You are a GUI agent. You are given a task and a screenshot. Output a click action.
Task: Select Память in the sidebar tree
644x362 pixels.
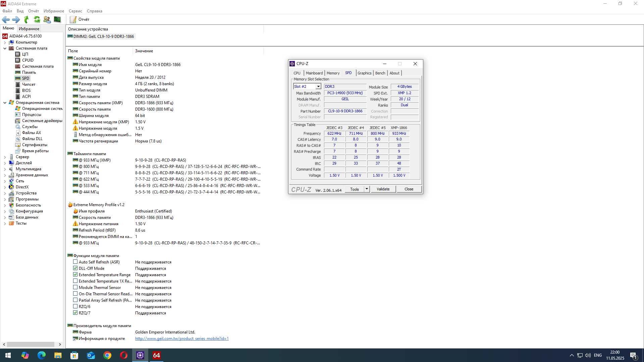[x=29, y=72]
